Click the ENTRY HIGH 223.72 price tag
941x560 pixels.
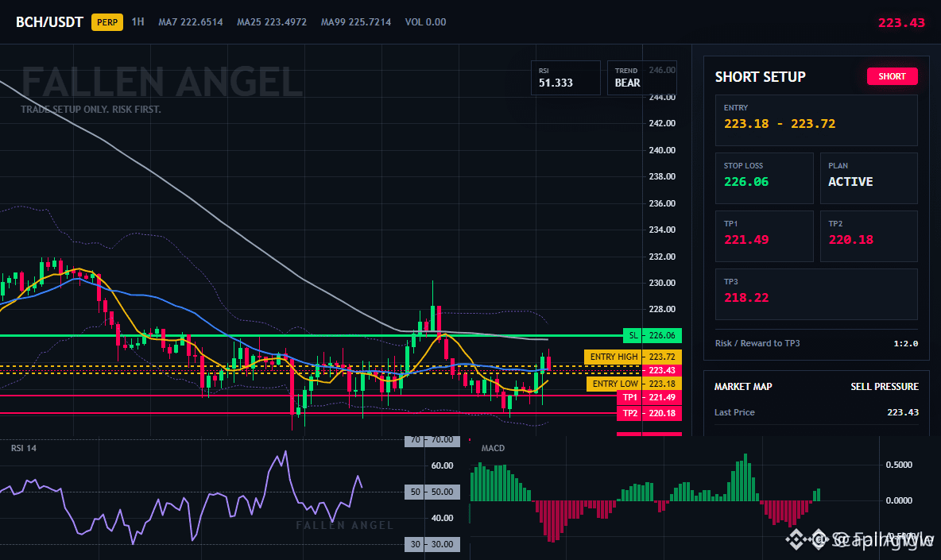click(633, 357)
